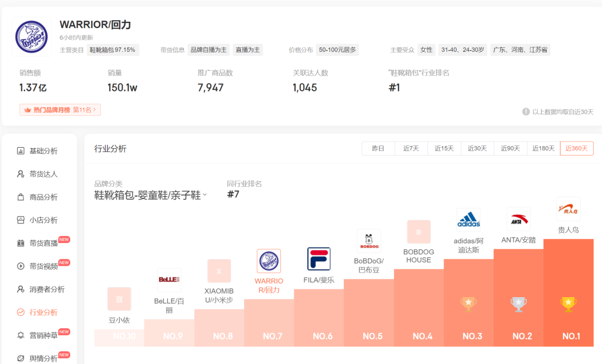Select the 带货达人 sidebar icon
The image size is (602, 364).
pyautogui.click(x=43, y=173)
